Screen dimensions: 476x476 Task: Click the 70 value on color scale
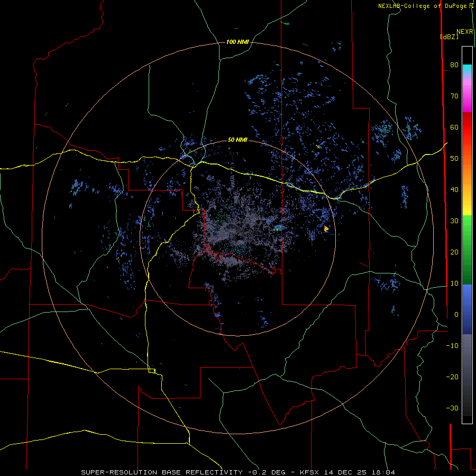coord(454,96)
